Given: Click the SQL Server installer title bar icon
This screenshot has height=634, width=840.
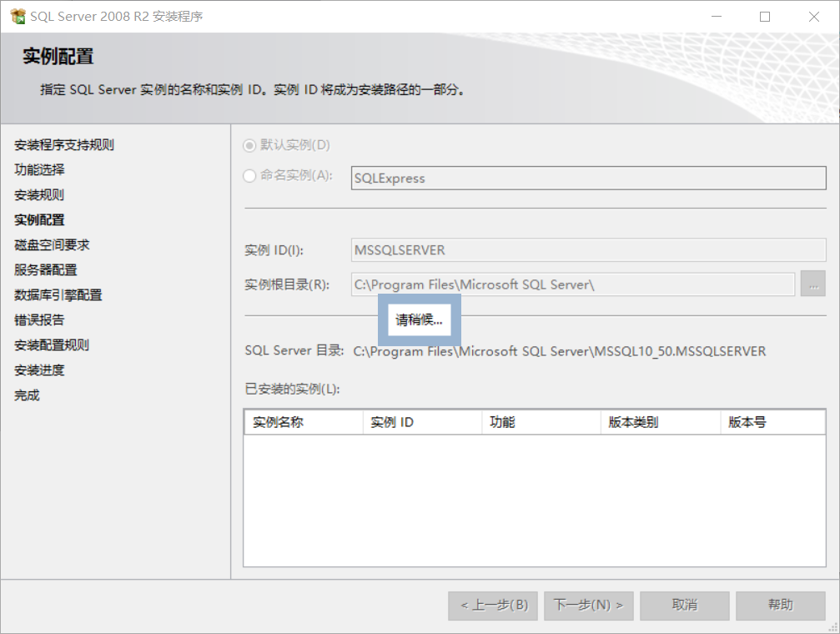Looking at the screenshot, I should pyautogui.click(x=17, y=16).
